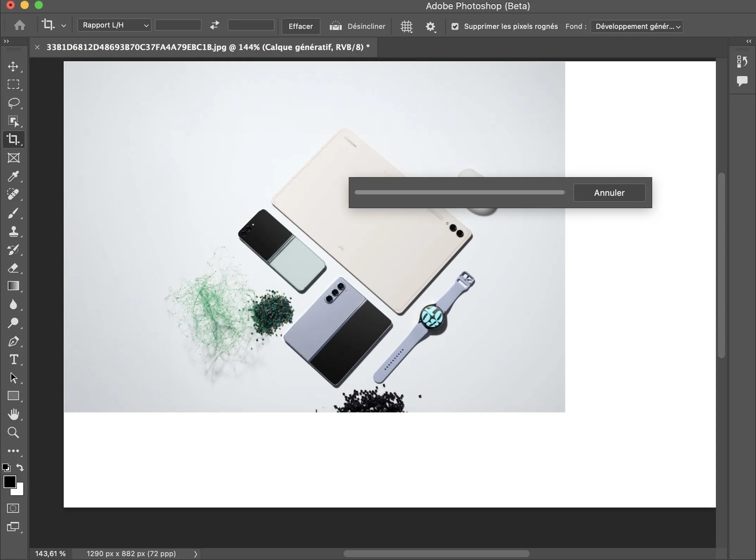Toggle Quick Mask mode icon
756x560 pixels.
click(13, 508)
